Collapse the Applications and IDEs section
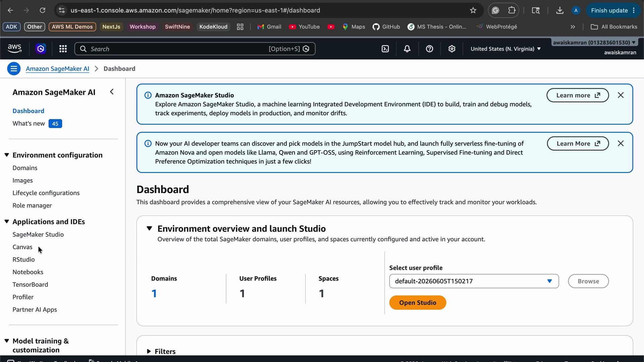 [7, 222]
